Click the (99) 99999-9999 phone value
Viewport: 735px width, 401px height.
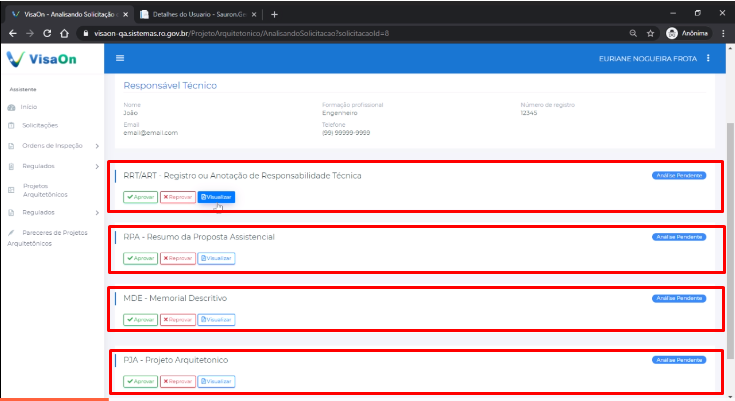pyautogui.click(x=346, y=133)
